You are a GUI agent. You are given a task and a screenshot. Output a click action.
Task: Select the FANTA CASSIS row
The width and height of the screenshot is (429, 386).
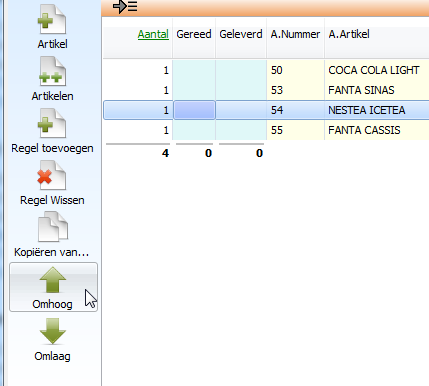266,130
